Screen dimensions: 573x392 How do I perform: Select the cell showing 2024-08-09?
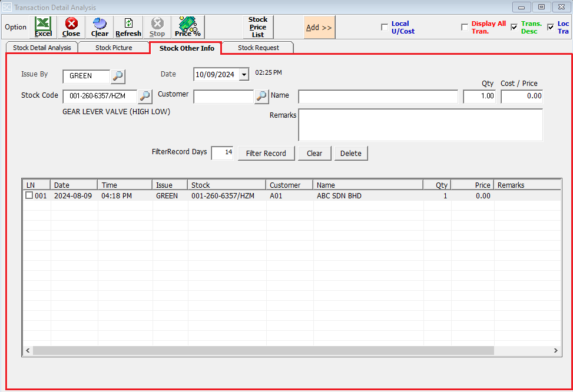[x=73, y=196]
